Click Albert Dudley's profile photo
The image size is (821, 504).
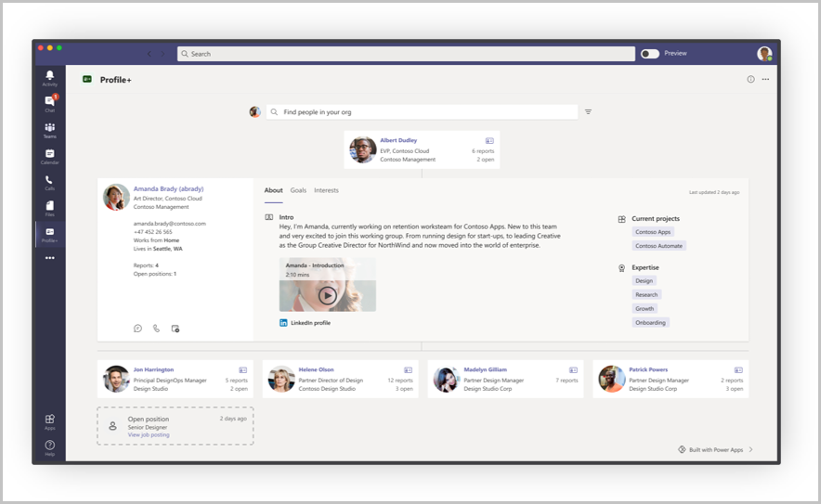(363, 149)
